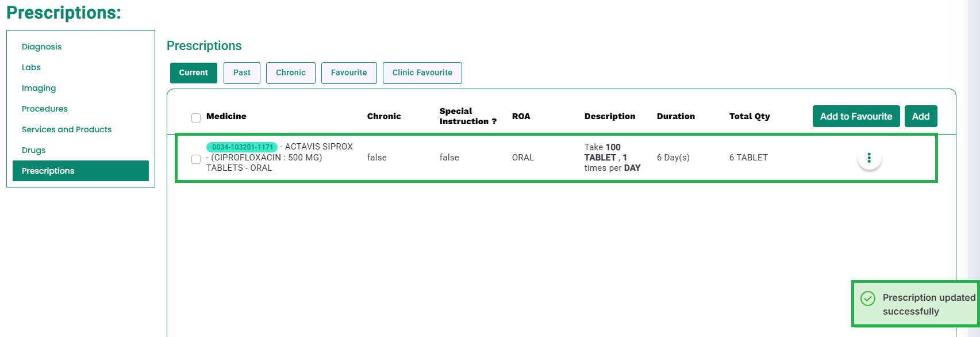Click the Add to Favourite button
Image resolution: width=980 pixels, height=337 pixels.
click(856, 116)
